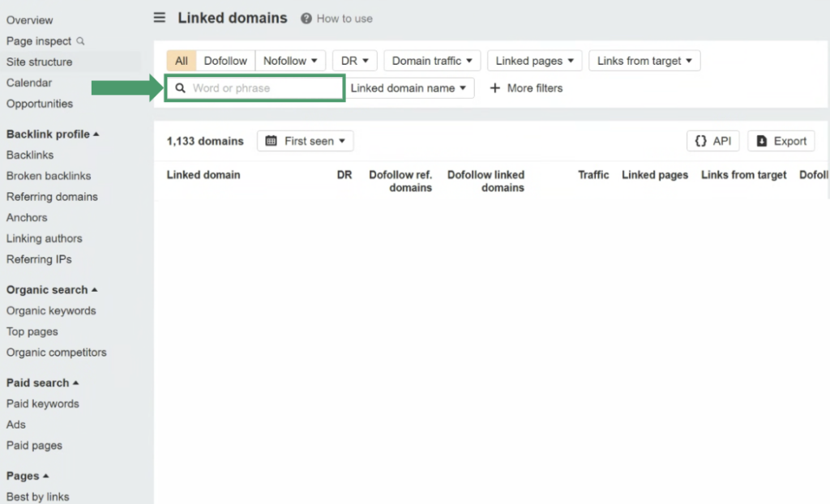The width and height of the screenshot is (830, 504).
Task: Go to Site structure in sidebar
Action: click(39, 62)
